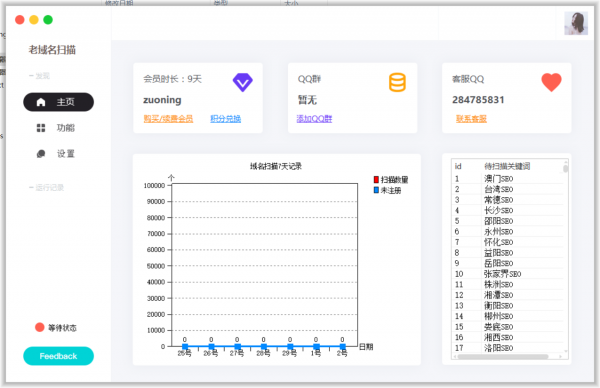600x388 pixels.
Task: Open the user avatar in top corner
Action: pyautogui.click(x=576, y=23)
